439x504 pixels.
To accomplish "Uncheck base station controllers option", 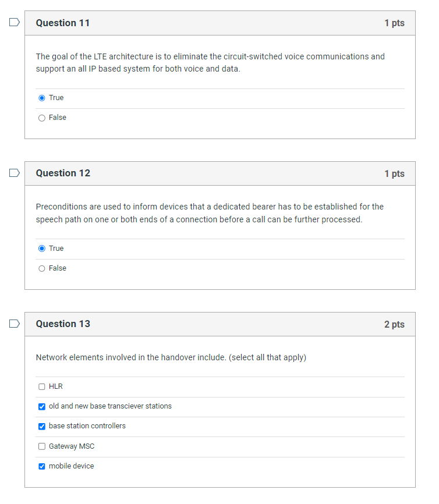I will click(x=42, y=426).
